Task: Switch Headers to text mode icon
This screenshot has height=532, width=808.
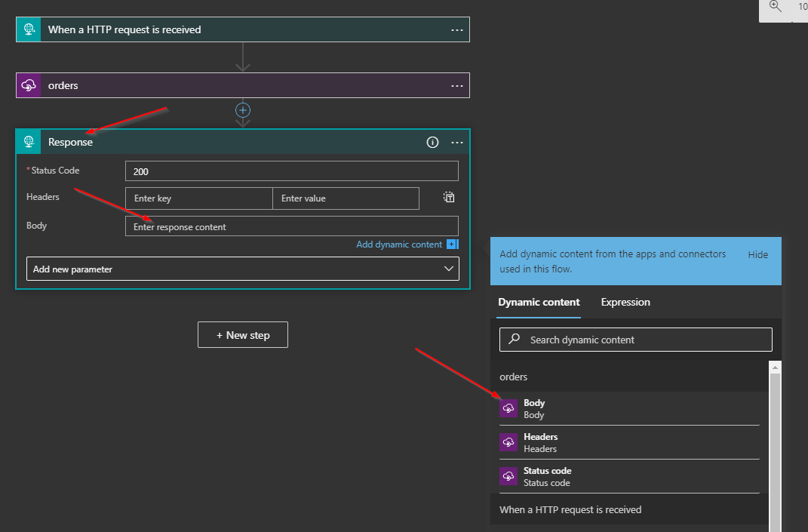Action: [449, 198]
